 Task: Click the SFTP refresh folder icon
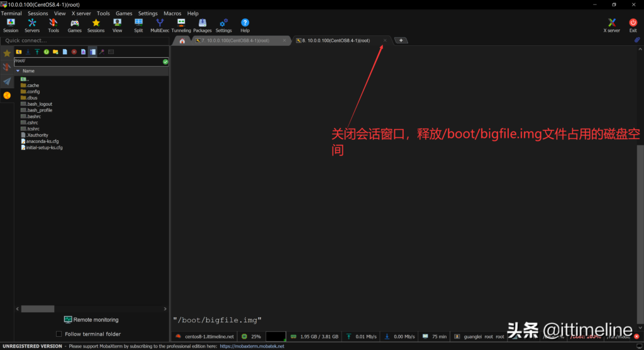click(x=46, y=52)
